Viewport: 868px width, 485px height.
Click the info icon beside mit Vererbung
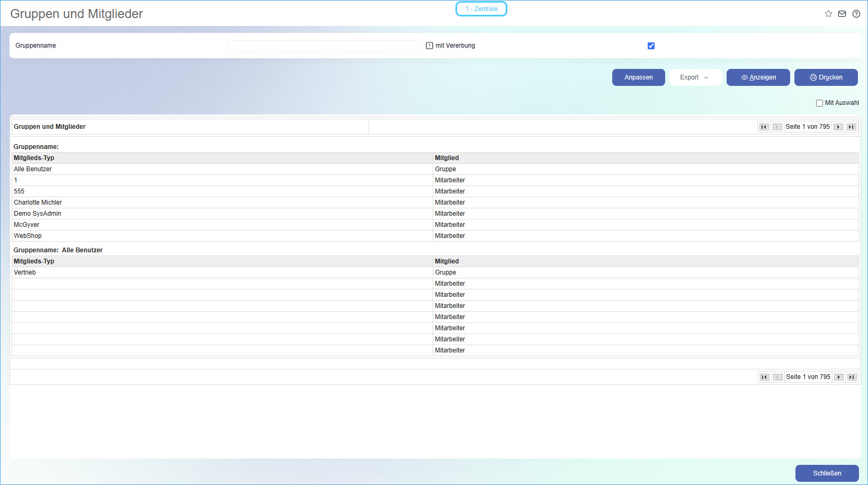click(x=429, y=46)
